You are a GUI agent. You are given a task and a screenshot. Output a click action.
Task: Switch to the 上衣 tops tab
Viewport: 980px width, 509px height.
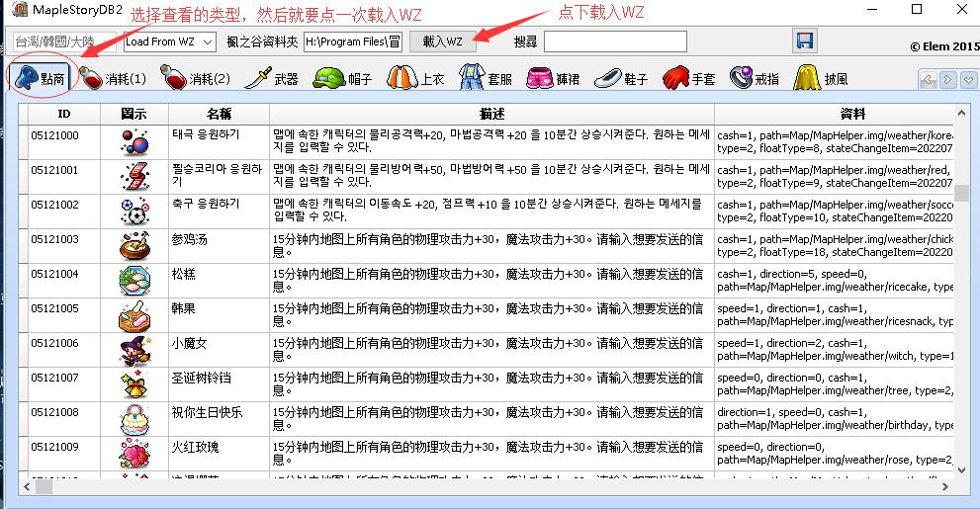pyautogui.click(x=415, y=79)
